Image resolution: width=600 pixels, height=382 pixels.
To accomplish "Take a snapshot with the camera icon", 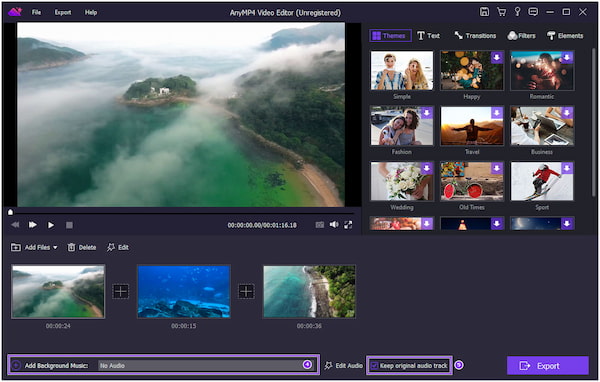I will click(320, 225).
